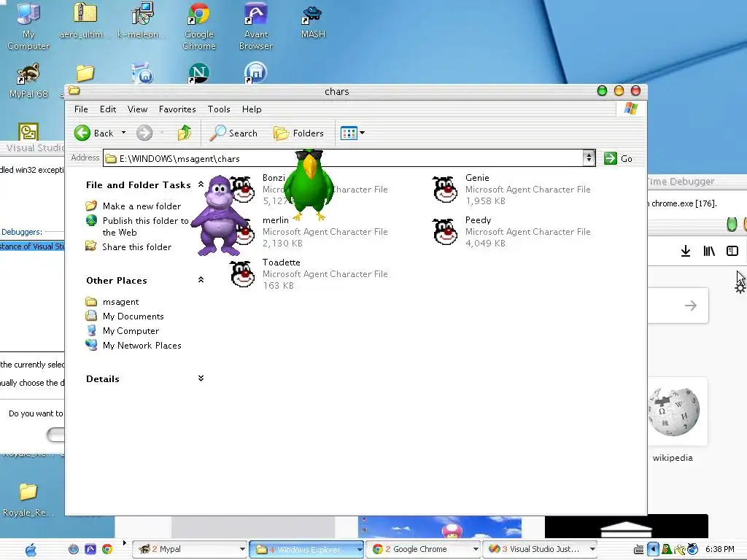Image resolution: width=747 pixels, height=560 pixels.
Task: Open the View menu
Action: click(x=137, y=109)
